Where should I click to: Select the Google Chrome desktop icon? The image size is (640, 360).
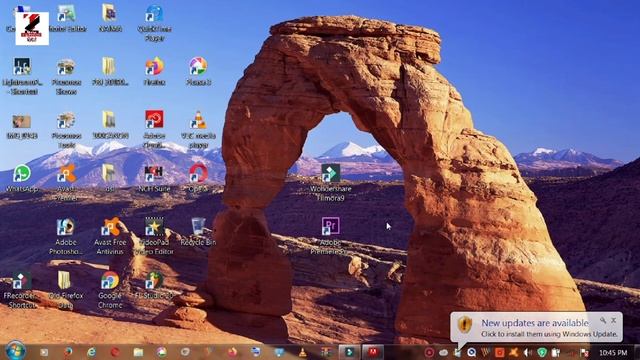[110, 289]
